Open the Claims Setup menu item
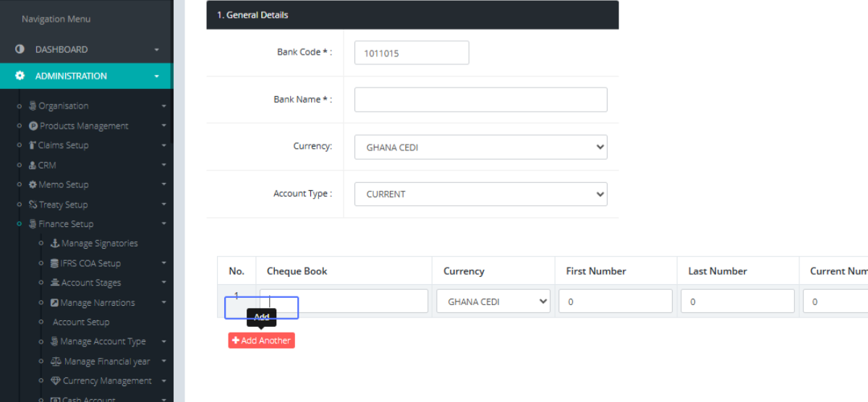 coord(63,145)
